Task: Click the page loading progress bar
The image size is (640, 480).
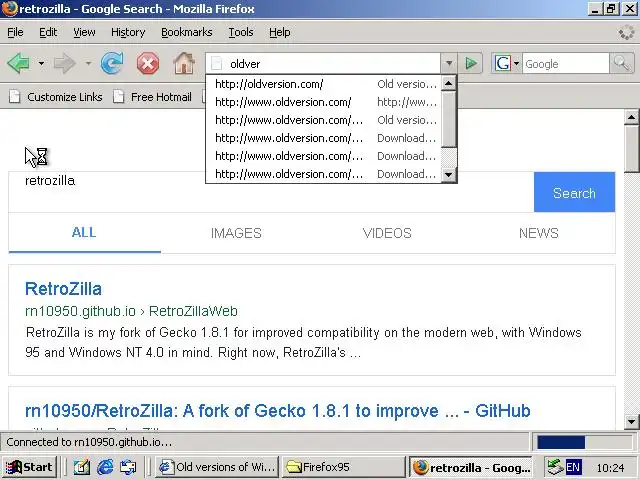Action: [x=584, y=442]
